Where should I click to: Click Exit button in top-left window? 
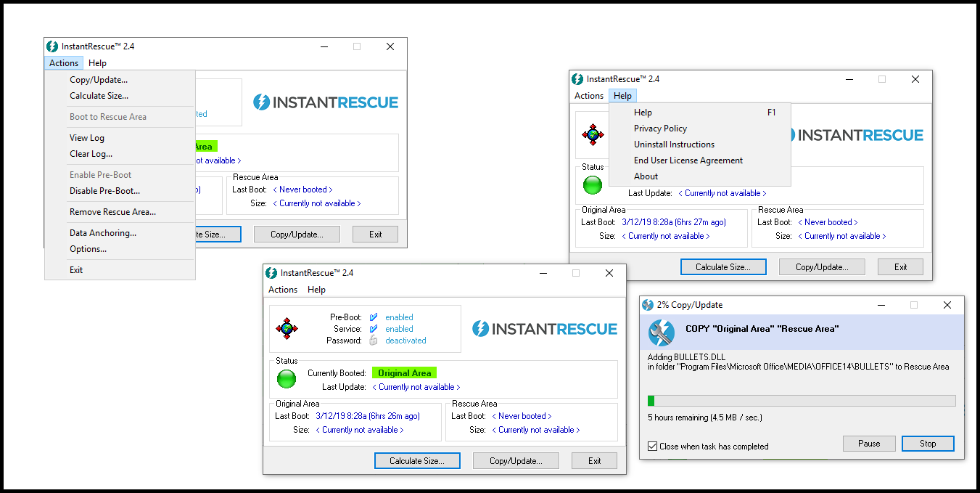coord(375,235)
